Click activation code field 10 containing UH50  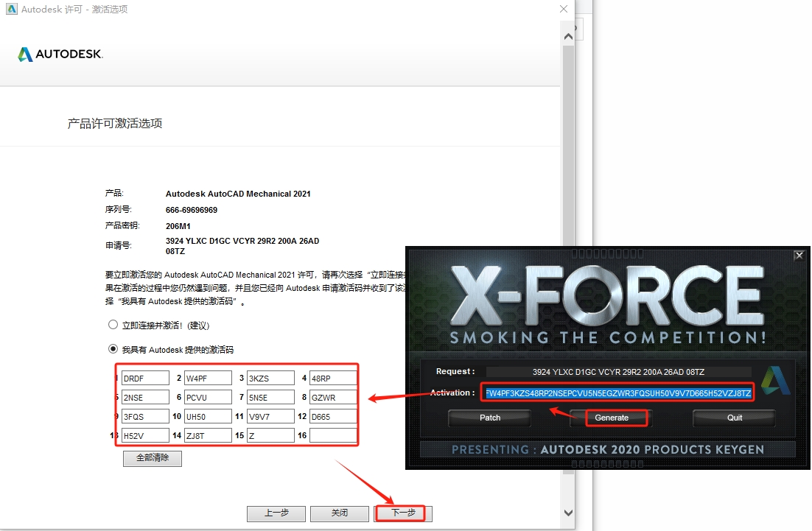(x=209, y=417)
